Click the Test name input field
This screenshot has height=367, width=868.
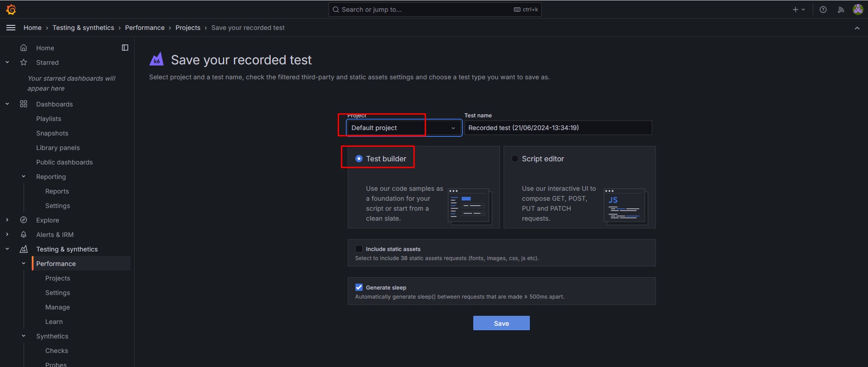click(558, 128)
